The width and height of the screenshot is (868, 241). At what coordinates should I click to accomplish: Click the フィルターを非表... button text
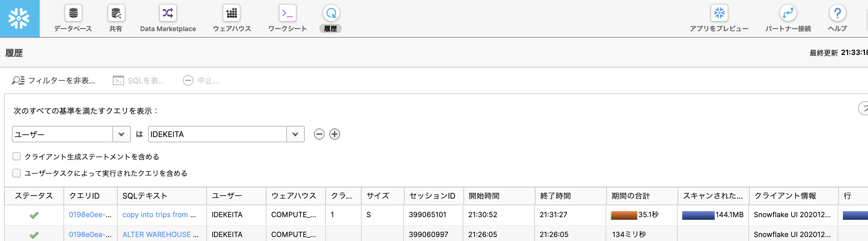click(62, 80)
